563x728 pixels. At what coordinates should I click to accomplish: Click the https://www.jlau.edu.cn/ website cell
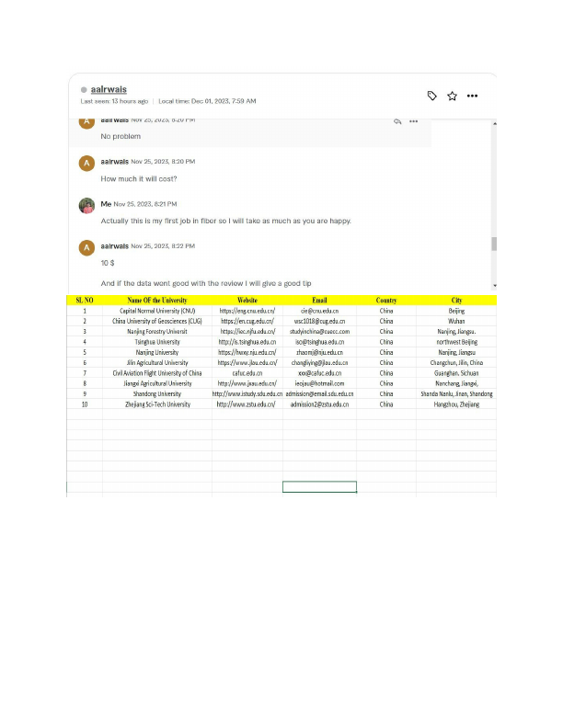pos(247,362)
